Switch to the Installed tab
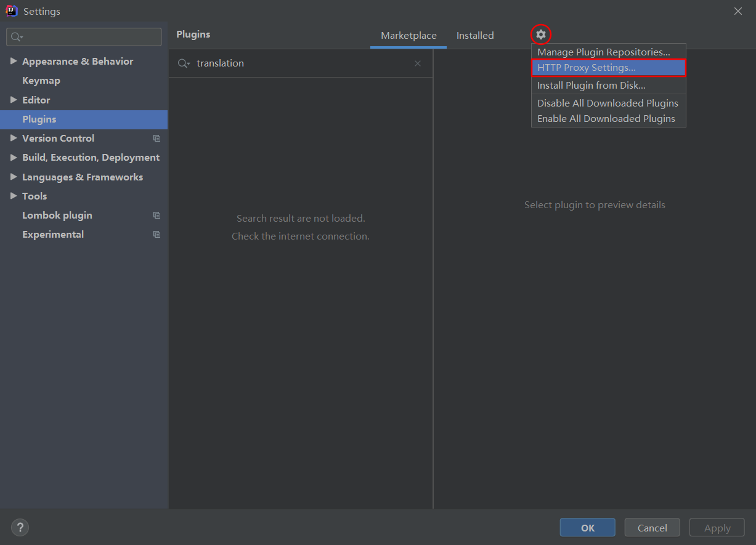The height and width of the screenshot is (545, 756). 475,36
